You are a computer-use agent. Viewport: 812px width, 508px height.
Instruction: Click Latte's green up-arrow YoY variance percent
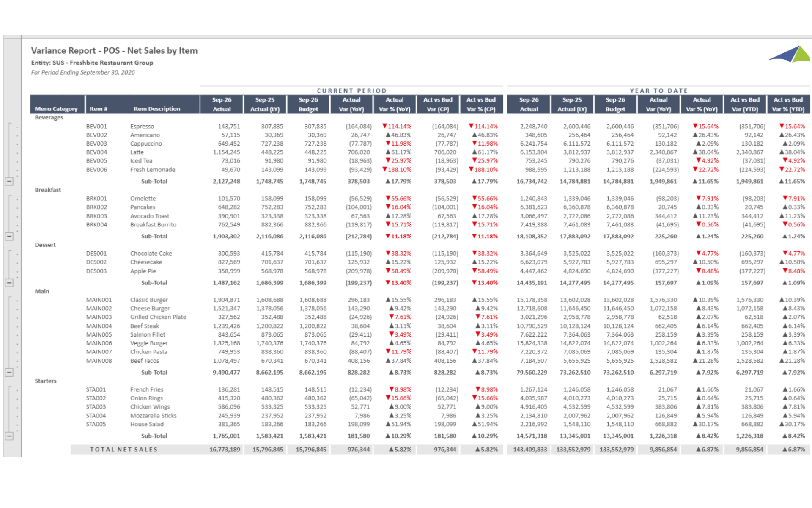(398, 152)
